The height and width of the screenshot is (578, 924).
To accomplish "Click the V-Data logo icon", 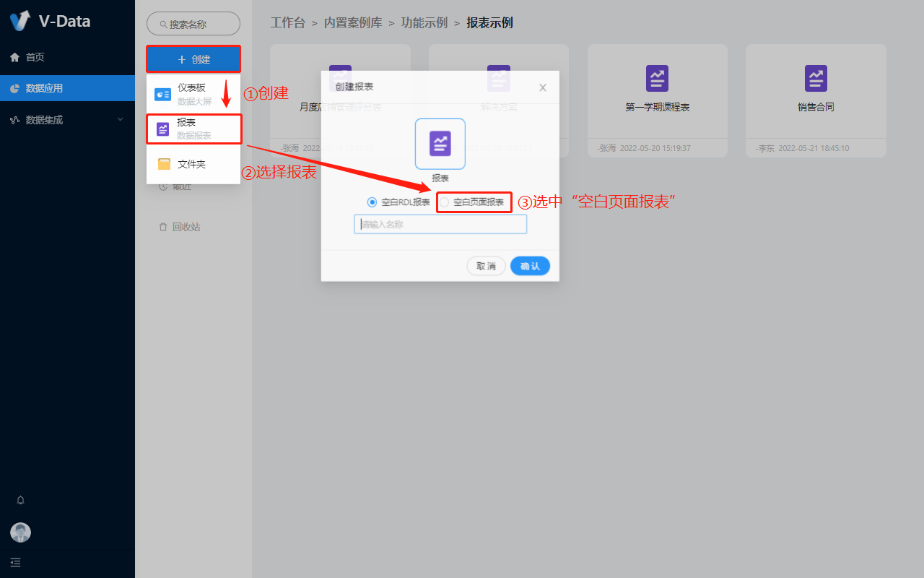I will 21,21.
